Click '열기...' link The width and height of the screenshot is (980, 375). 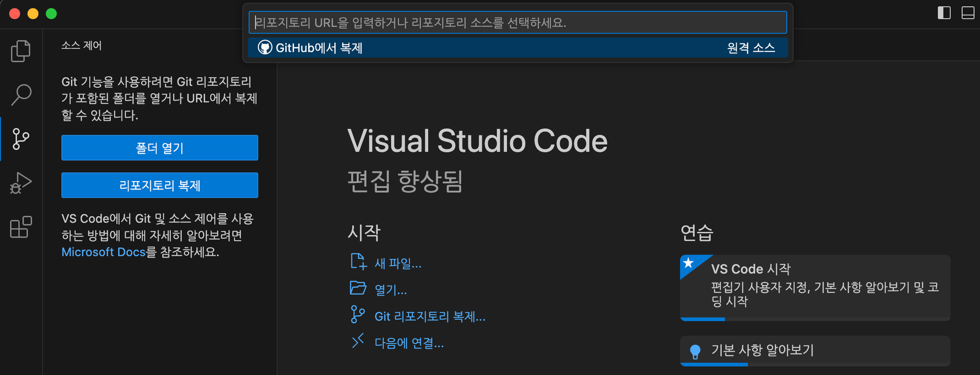(391, 290)
